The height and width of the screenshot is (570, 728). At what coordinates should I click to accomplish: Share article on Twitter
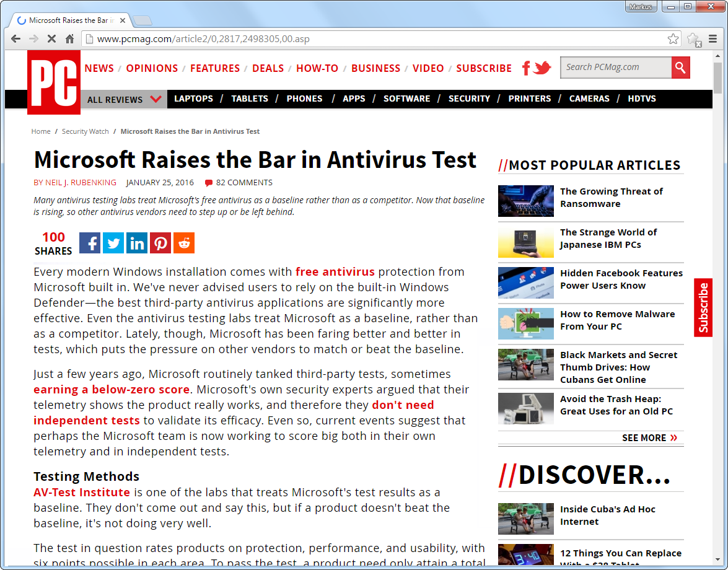[x=113, y=243]
